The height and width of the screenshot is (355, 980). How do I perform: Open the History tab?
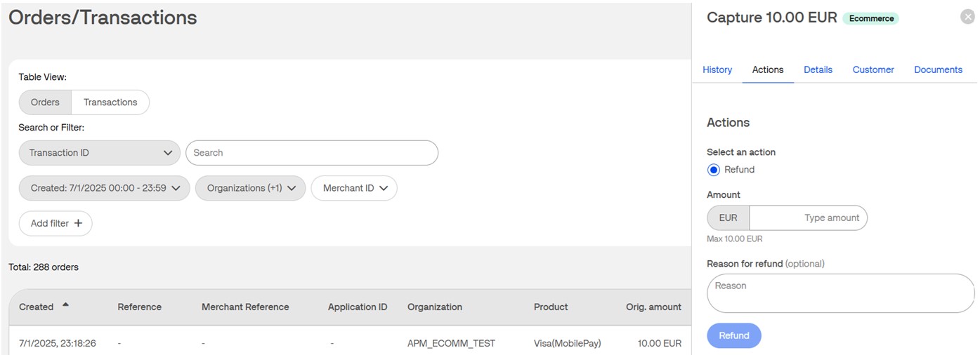(x=717, y=69)
